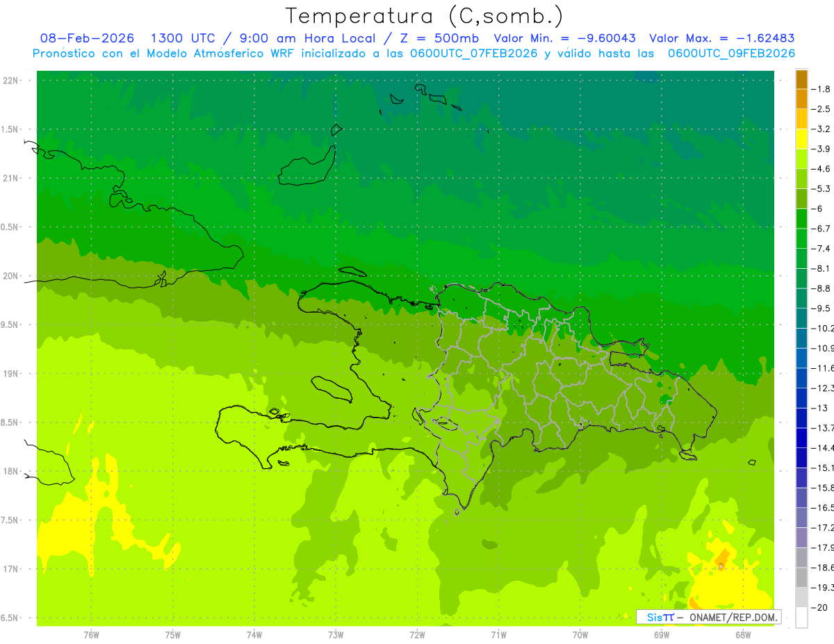The image size is (834, 644).
Task: Click the "19N" latitude label
Action: (12, 374)
